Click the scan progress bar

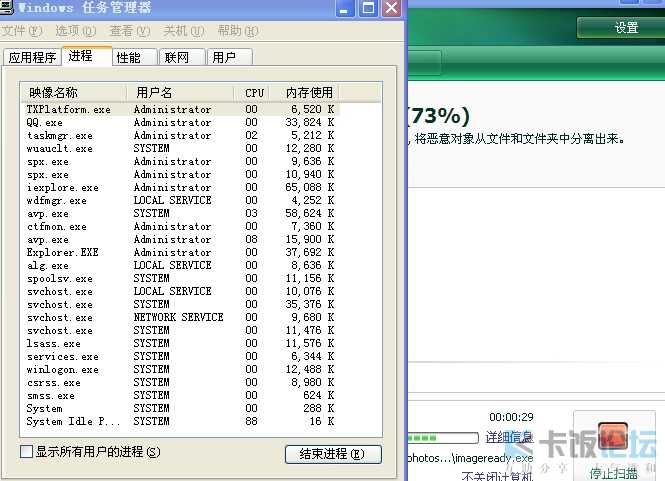point(443,437)
